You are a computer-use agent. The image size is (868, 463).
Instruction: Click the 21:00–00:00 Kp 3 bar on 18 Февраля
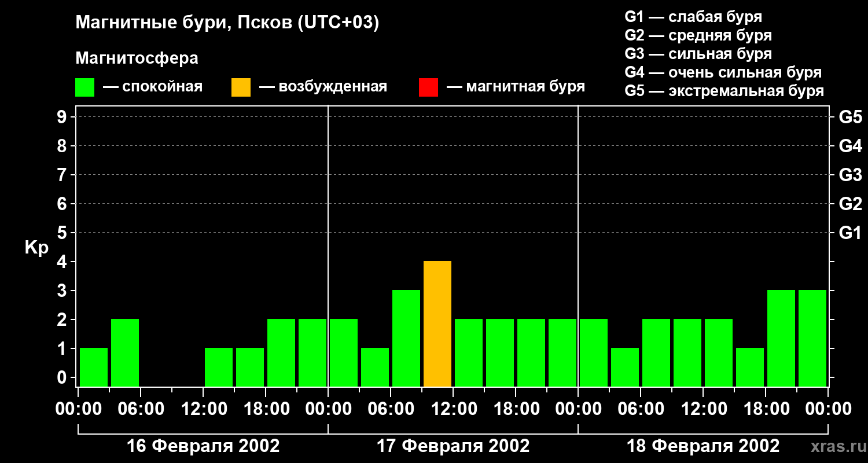pos(812,338)
